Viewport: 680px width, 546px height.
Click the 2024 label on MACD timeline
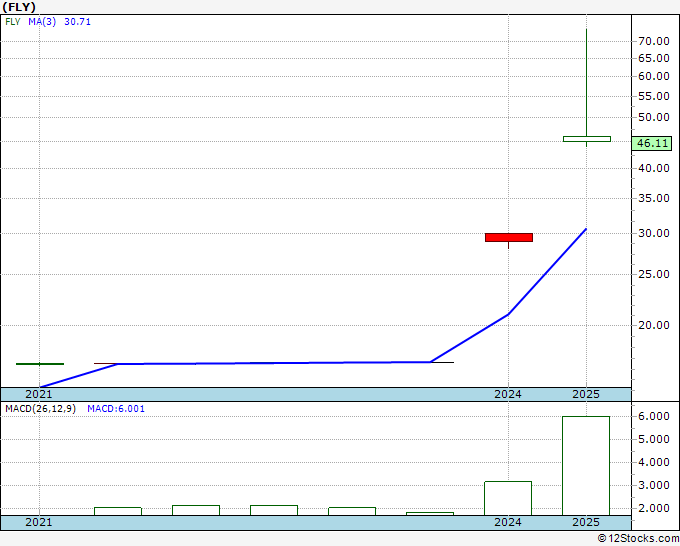[508, 522]
